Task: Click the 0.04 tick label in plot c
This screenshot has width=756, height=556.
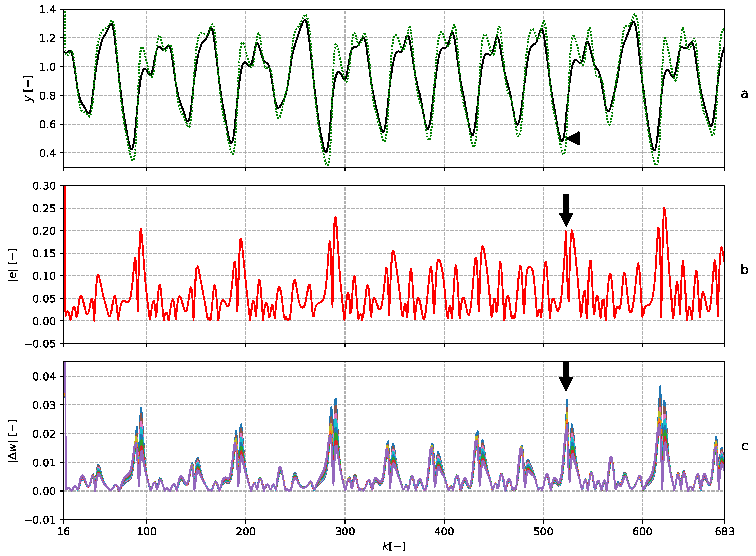Action: [x=44, y=376]
